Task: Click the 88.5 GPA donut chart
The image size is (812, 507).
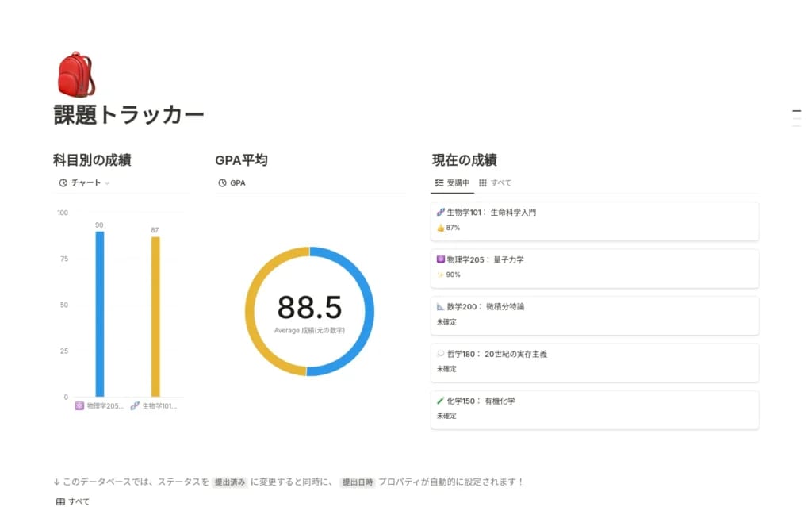Action: 309,308
